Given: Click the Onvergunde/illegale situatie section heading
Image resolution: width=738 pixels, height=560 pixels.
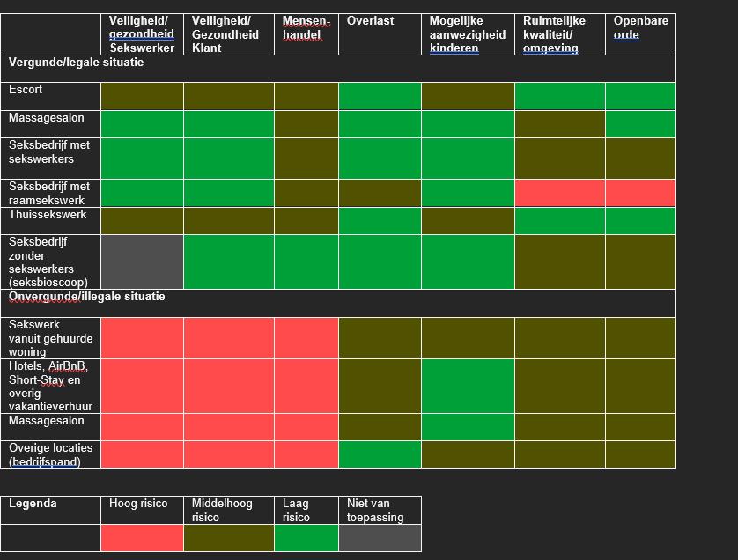Looking at the screenshot, I should point(86,297).
